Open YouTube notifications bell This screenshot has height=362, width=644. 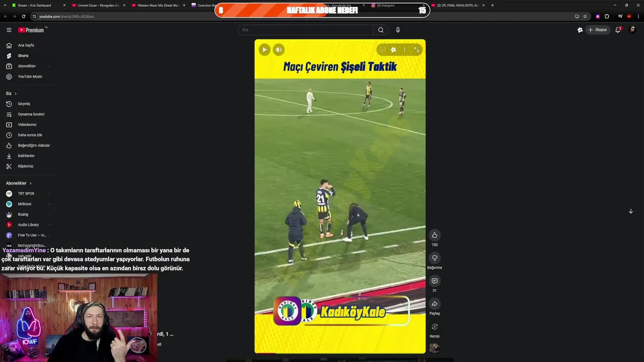pyautogui.click(x=618, y=30)
